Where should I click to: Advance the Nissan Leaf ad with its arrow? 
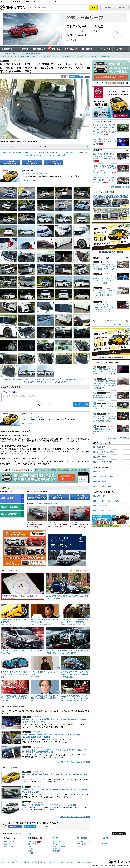coord(117,33)
